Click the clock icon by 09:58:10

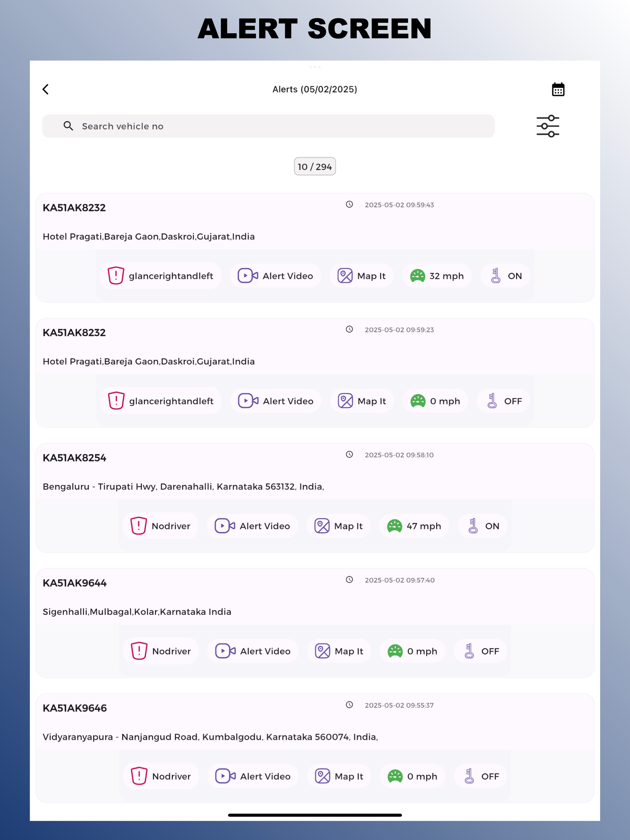coord(349,454)
